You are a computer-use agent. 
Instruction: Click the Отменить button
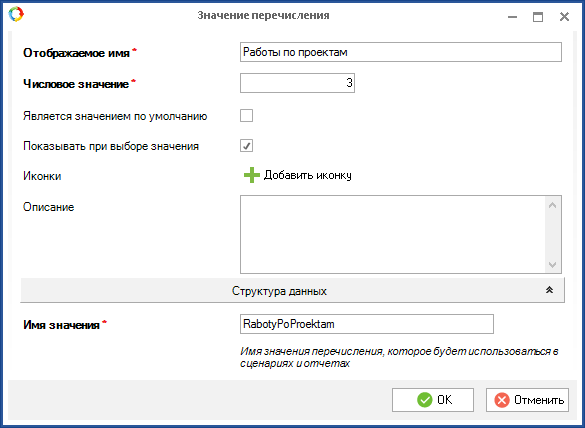[x=527, y=400]
